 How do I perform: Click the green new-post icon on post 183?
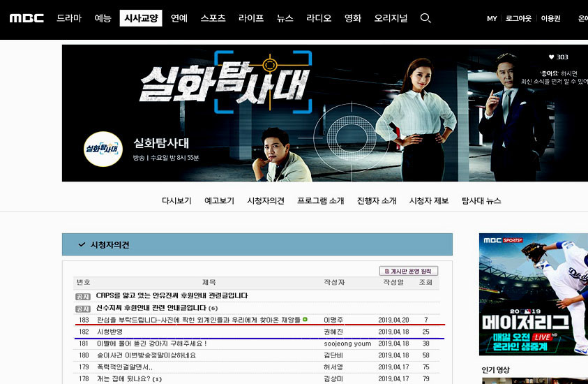[x=305, y=320]
